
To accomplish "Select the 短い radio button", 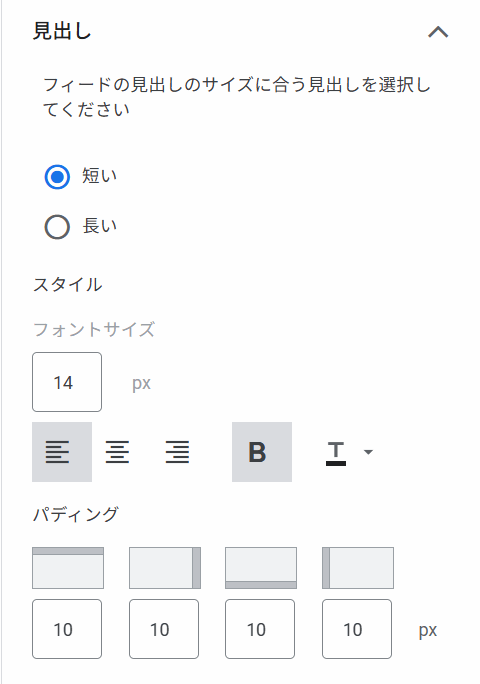I will click(x=57, y=177).
